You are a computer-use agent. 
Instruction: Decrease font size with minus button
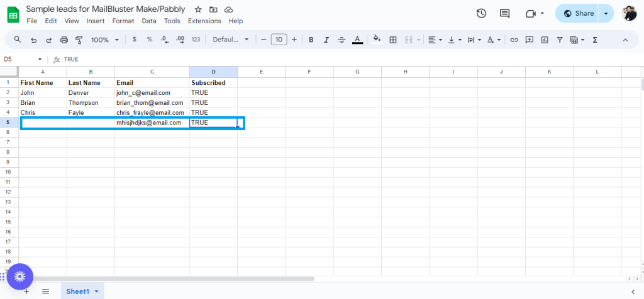(x=264, y=40)
